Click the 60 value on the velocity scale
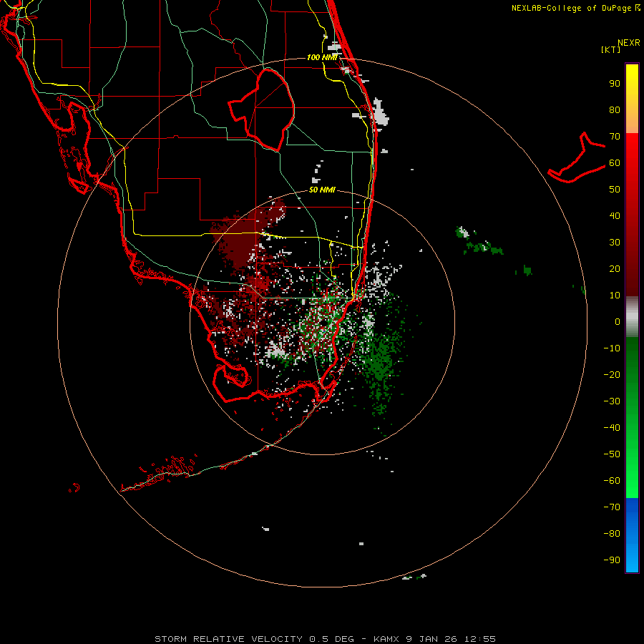 pyautogui.click(x=615, y=163)
